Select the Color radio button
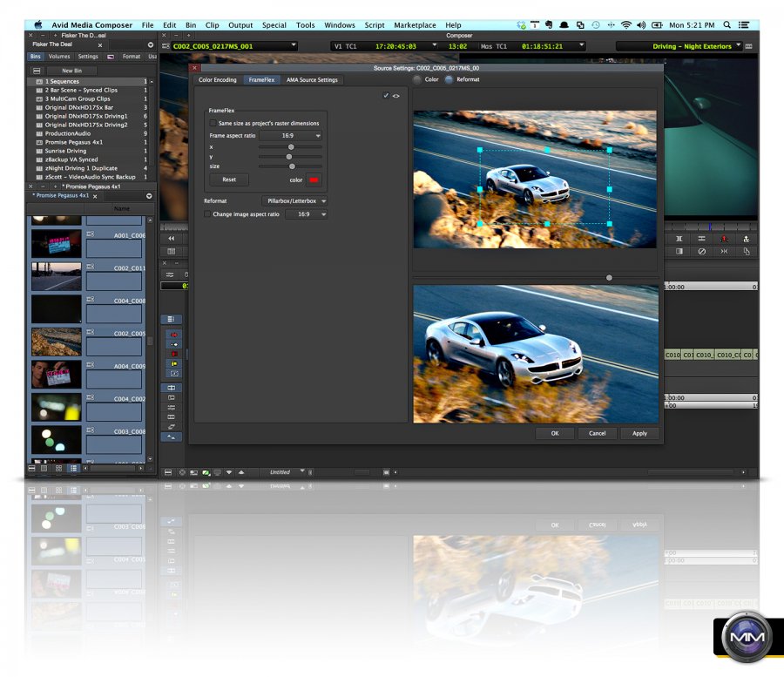 [418, 79]
